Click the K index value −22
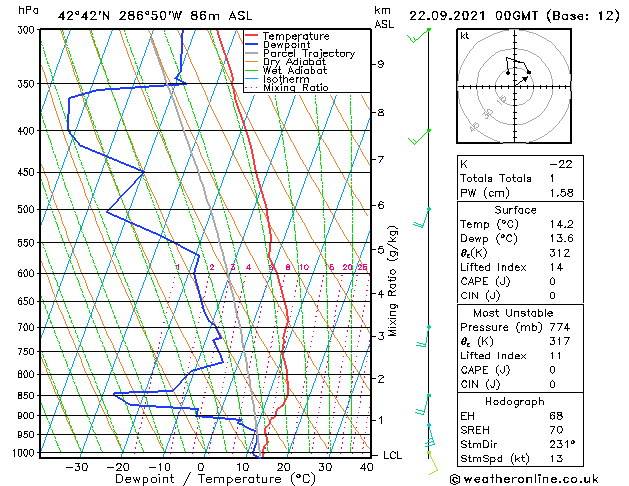 pyautogui.click(x=560, y=164)
